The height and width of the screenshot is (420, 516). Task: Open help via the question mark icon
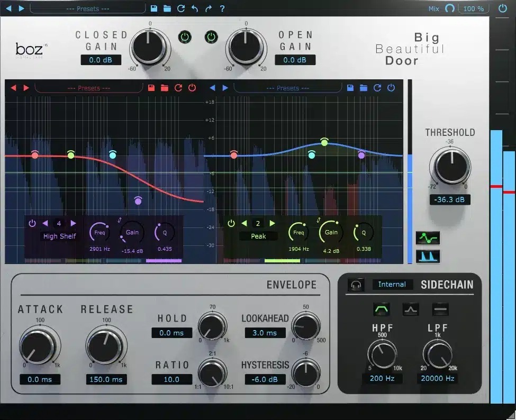[x=221, y=8]
